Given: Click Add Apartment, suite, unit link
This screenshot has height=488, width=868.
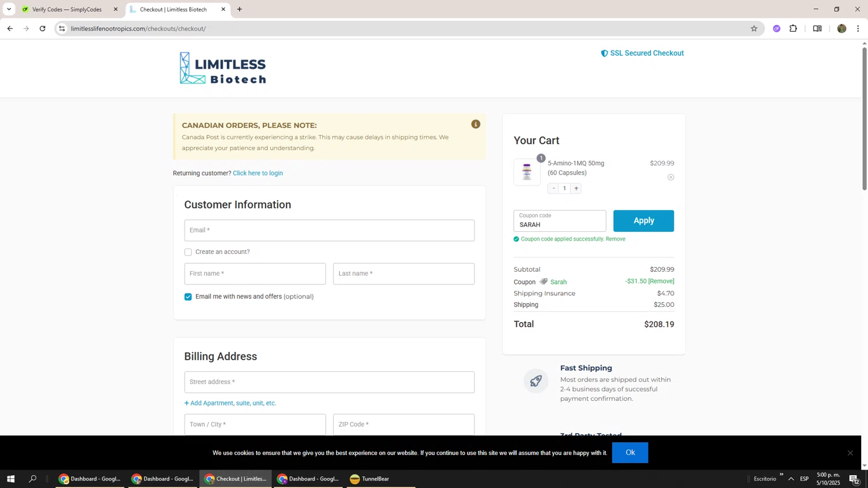Looking at the screenshot, I should coord(230,403).
